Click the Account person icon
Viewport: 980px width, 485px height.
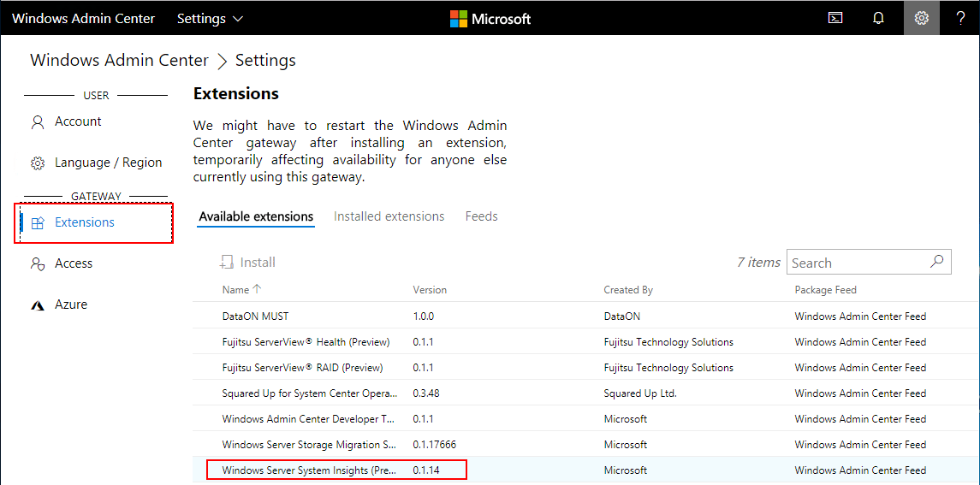[x=37, y=122]
